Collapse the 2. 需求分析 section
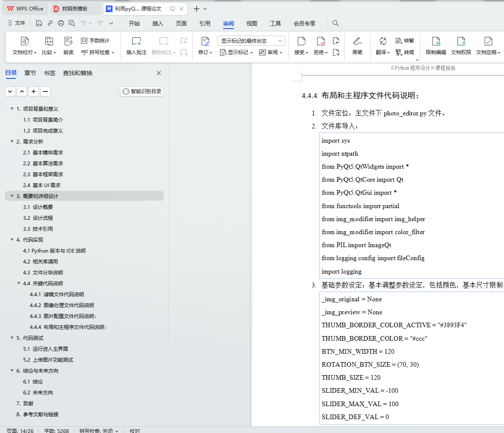 point(12,141)
